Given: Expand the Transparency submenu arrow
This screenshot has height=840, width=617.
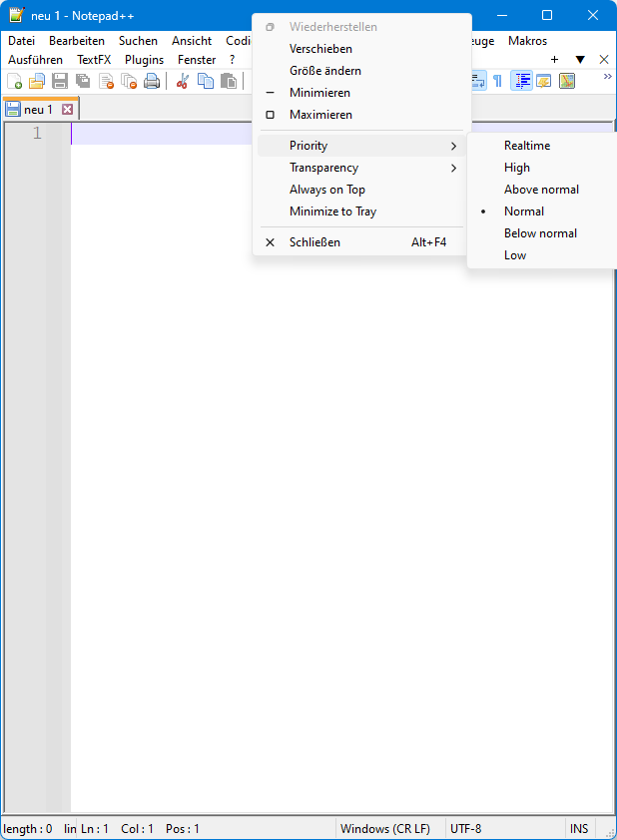Looking at the screenshot, I should pos(453,168).
